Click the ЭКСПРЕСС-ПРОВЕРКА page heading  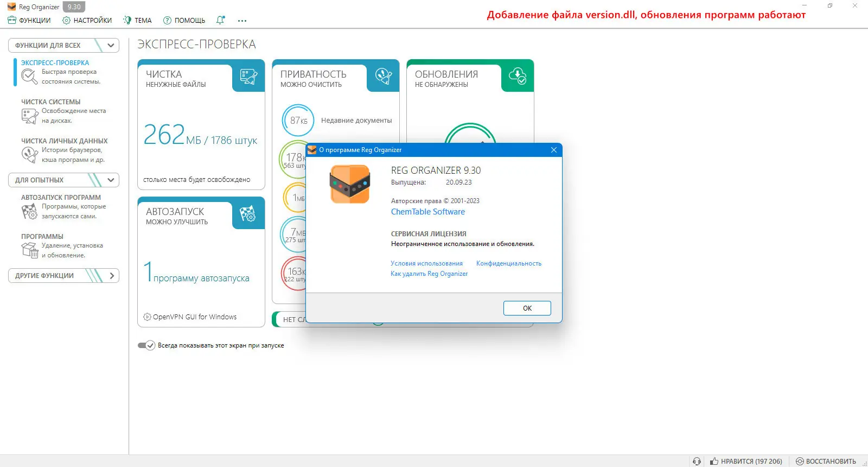click(196, 44)
